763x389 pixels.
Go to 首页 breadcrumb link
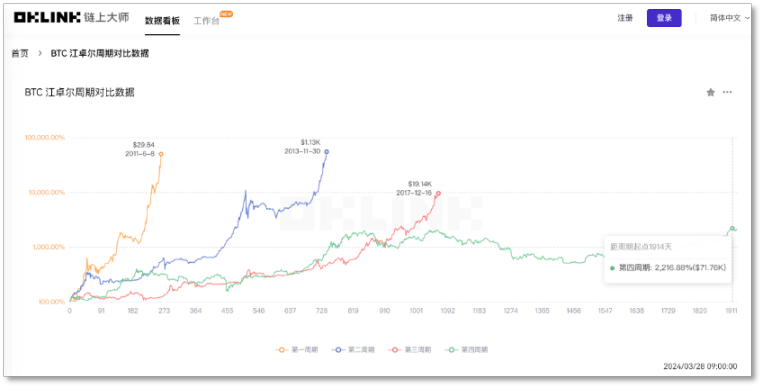point(20,53)
